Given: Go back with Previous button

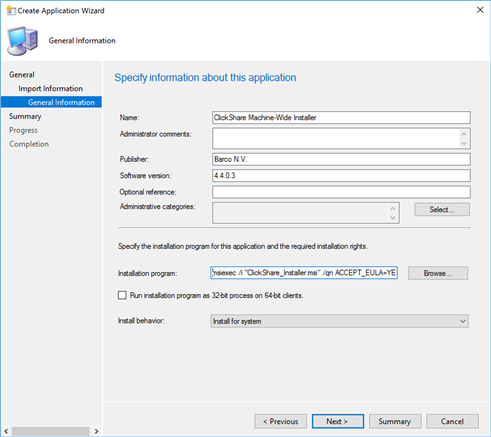Looking at the screenshot, I should [281, 421].
